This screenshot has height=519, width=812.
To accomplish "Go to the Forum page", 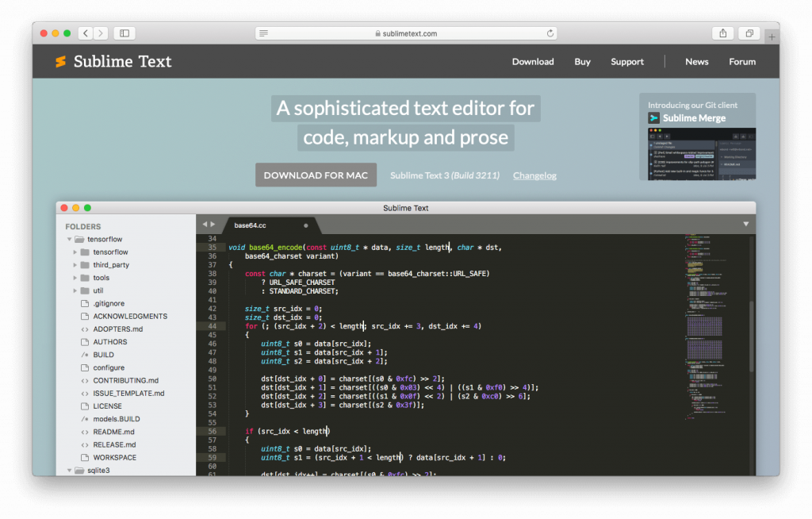I will pos(742,62).
